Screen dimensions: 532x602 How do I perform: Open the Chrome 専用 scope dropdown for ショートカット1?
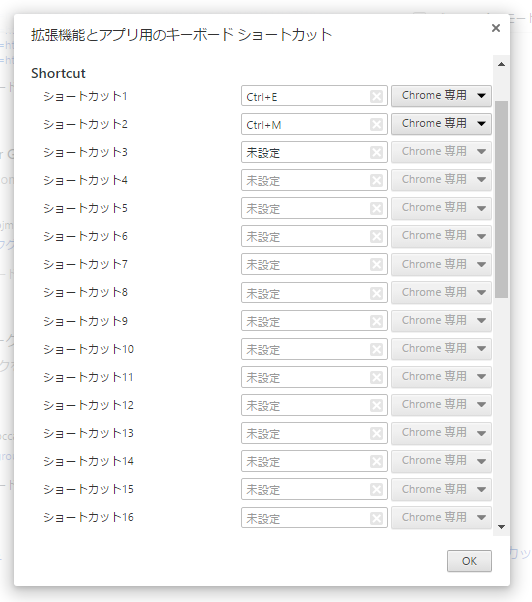[x=441, y=96]
